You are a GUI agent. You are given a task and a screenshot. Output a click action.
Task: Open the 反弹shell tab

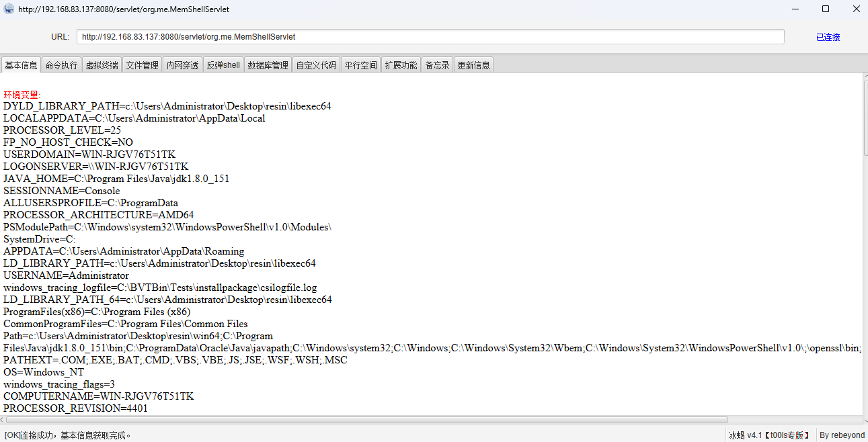point(223,65)
